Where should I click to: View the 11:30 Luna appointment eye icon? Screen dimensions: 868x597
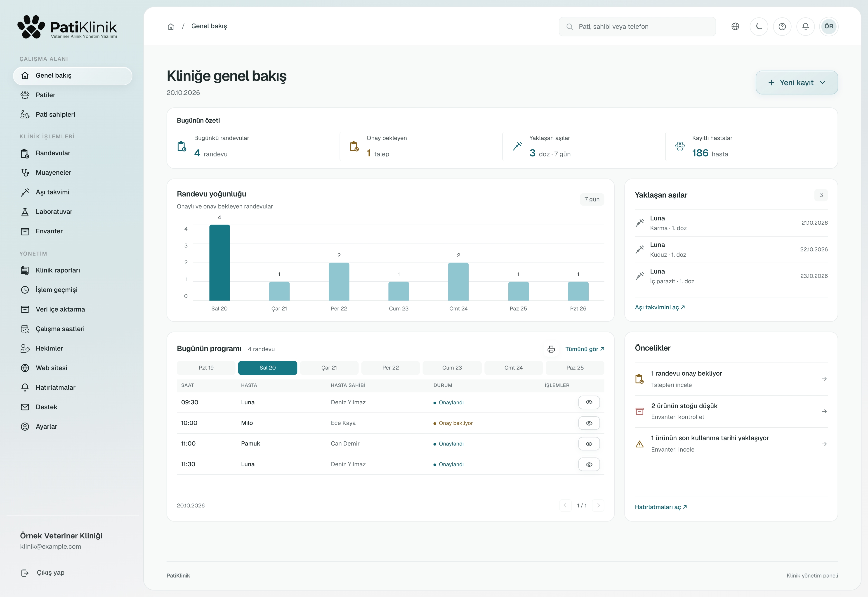click(589, 464)
